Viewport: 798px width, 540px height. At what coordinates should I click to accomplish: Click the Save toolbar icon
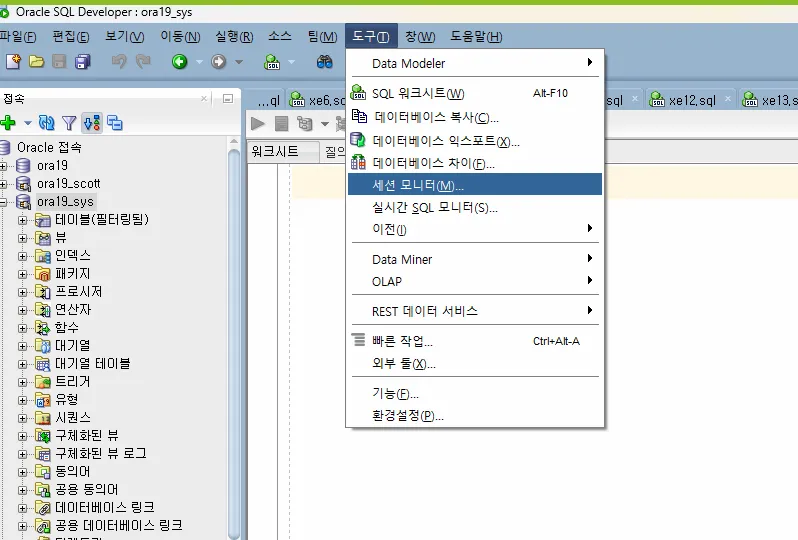pos(60,62)
